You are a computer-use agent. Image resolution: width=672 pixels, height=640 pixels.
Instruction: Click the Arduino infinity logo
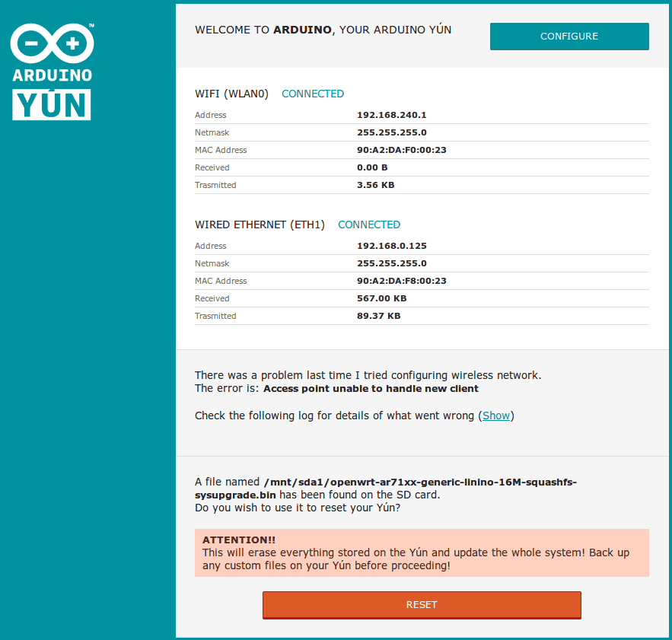pos(52,43)
